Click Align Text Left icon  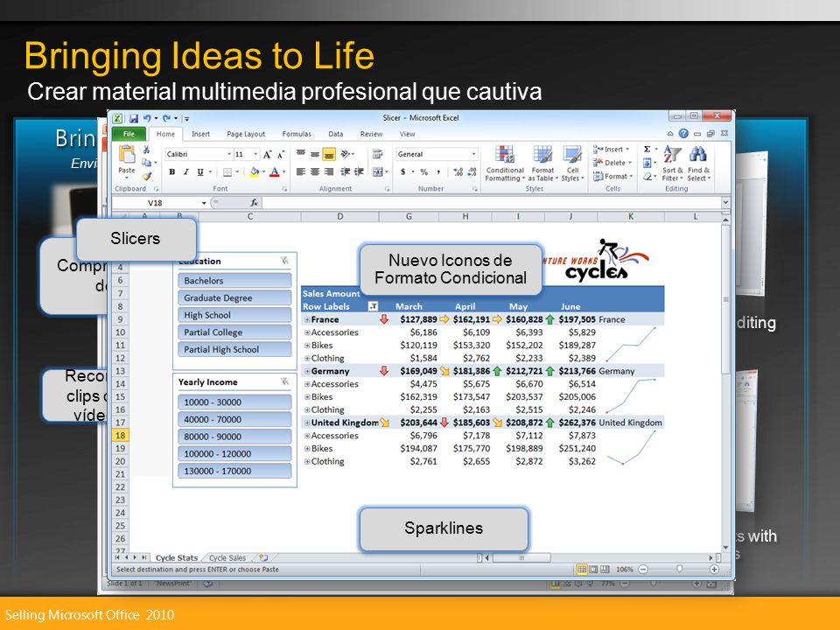(x=301, y=172)
